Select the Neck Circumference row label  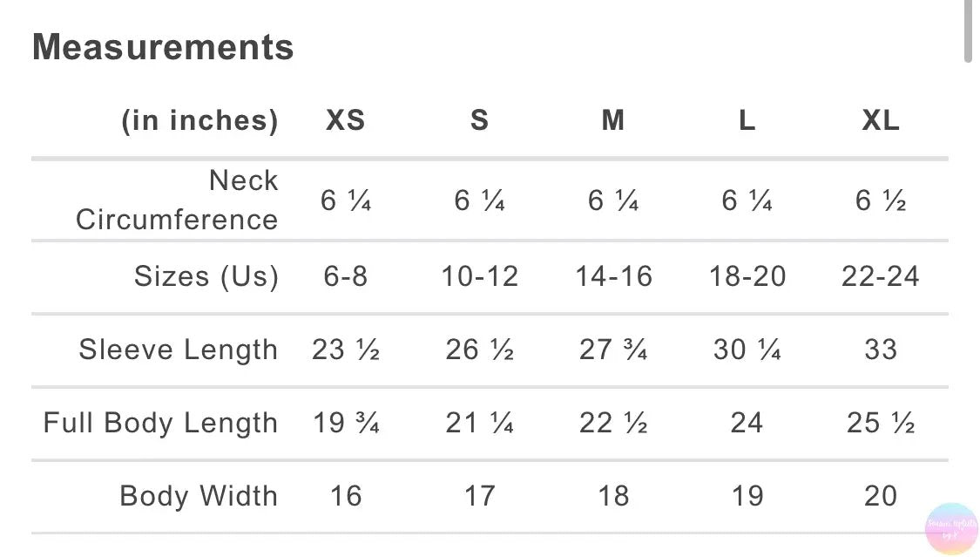coord(177,200)
